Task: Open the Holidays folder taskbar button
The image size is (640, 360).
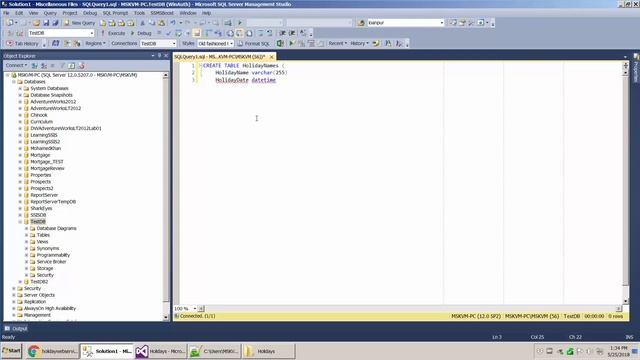Action: [x=268, y=351]
